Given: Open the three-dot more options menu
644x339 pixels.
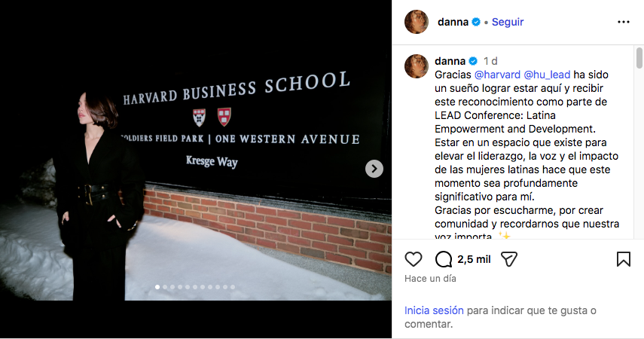Looking at the screenshot, I should tap(623, 22).
